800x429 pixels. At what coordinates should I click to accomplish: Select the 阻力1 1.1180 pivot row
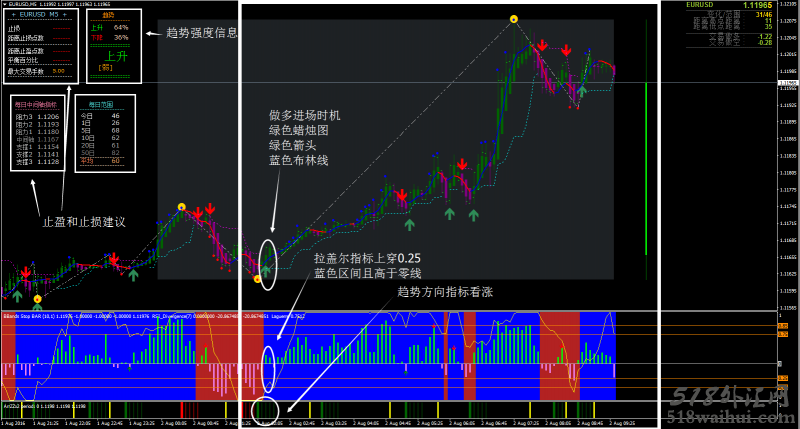37,132
